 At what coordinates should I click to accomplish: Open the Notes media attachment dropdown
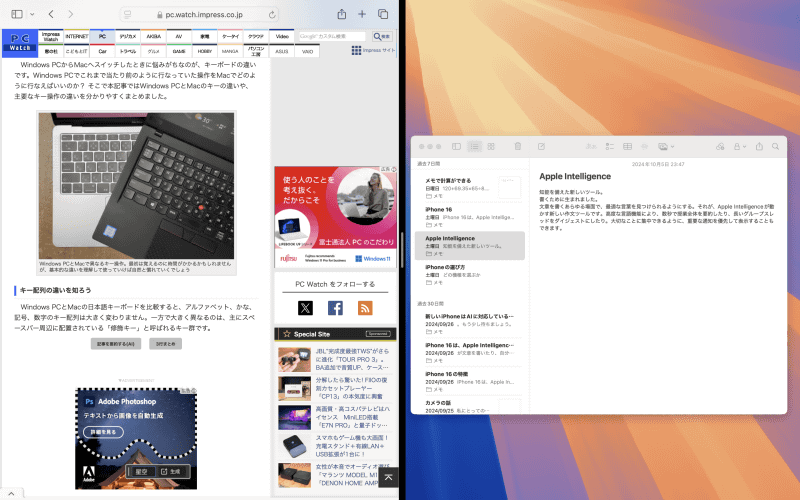pos(666,146)
